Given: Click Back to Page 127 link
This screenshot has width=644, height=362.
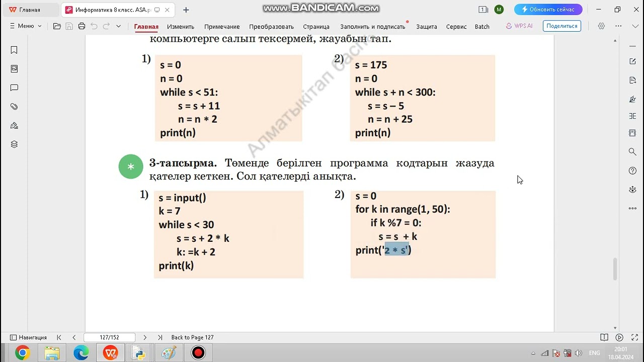Looking at the screenshot, I should click(x=192, y=337).
